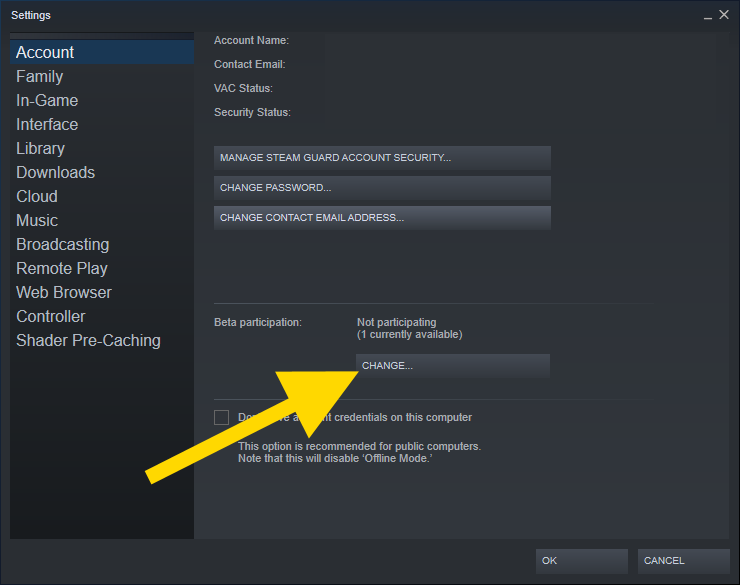Select the Account settings category
Screen dimensions: 740x585
pos(101,52)
